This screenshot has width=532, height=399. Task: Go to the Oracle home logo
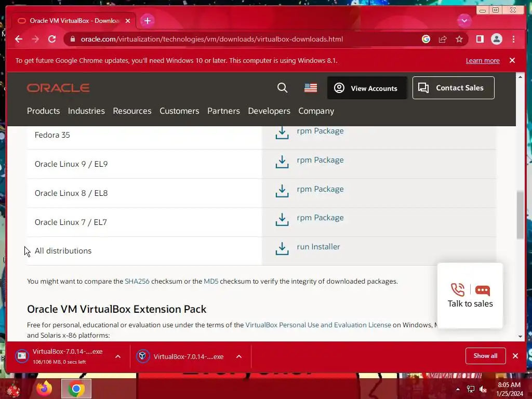(58, 88)
